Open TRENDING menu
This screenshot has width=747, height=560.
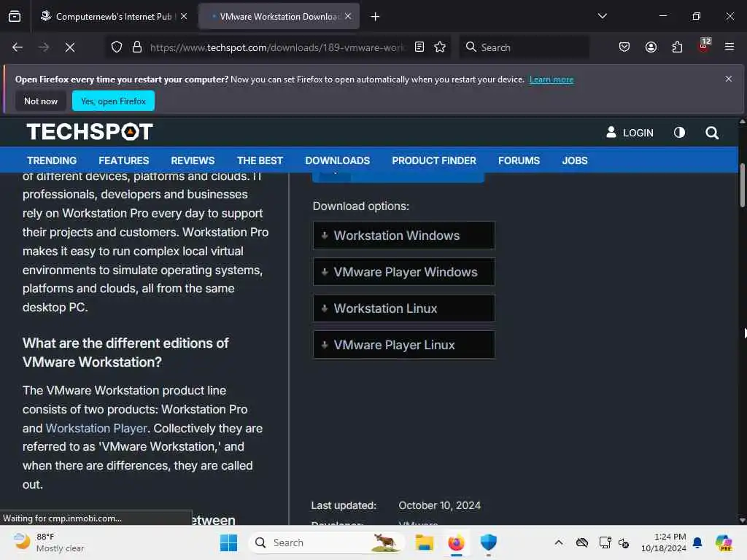52,160
